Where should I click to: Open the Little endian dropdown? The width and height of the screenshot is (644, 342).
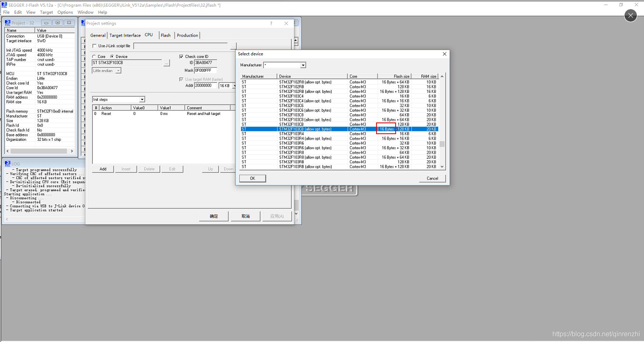coord(118,71)
